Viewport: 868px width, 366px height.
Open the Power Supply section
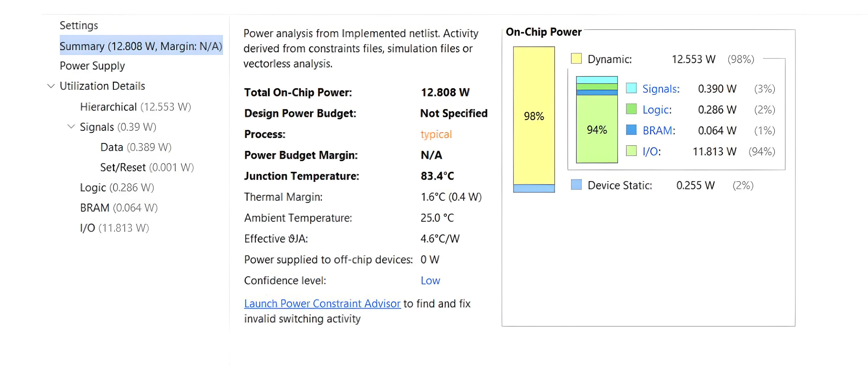92,66
